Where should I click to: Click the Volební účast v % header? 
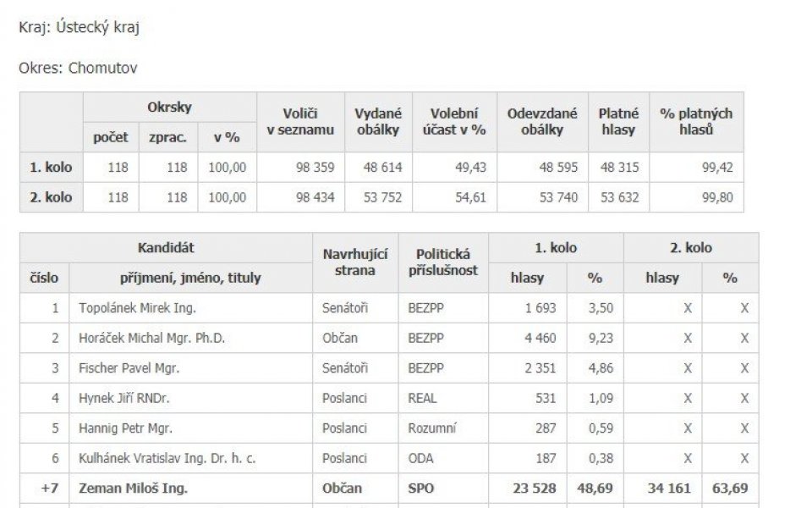coord(454,122)
